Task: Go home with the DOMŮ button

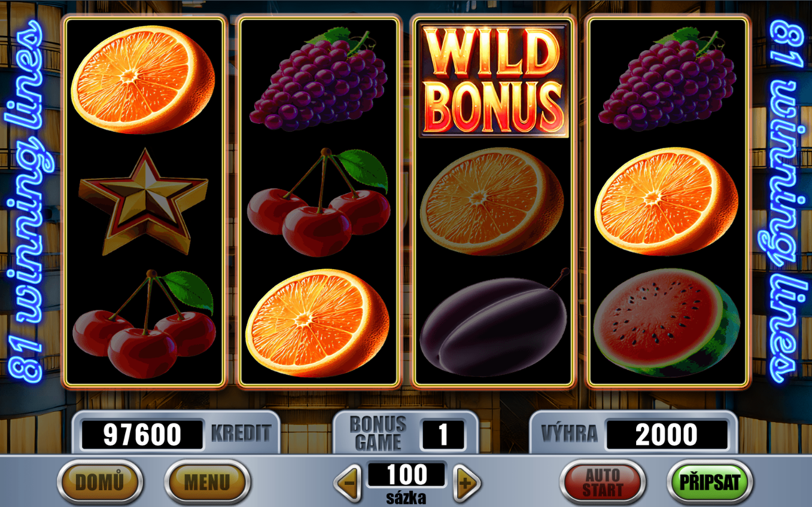Action: [x=100, y=482]
